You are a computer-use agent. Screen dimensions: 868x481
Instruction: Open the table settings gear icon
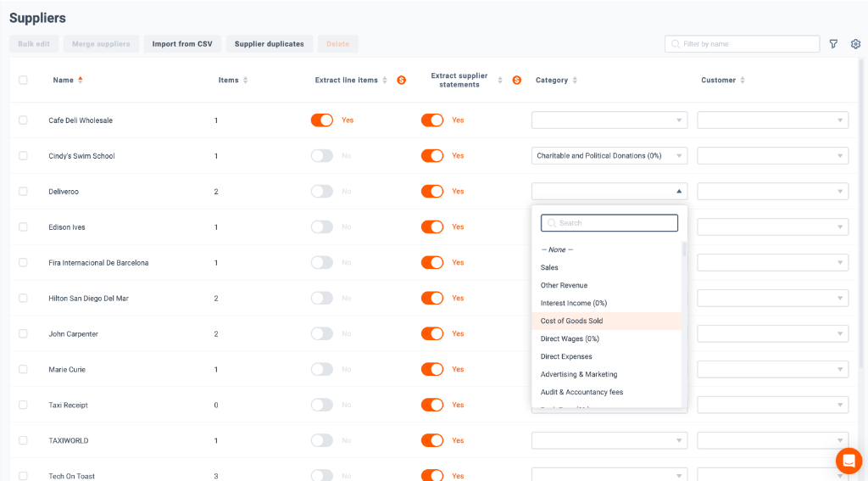855,44
